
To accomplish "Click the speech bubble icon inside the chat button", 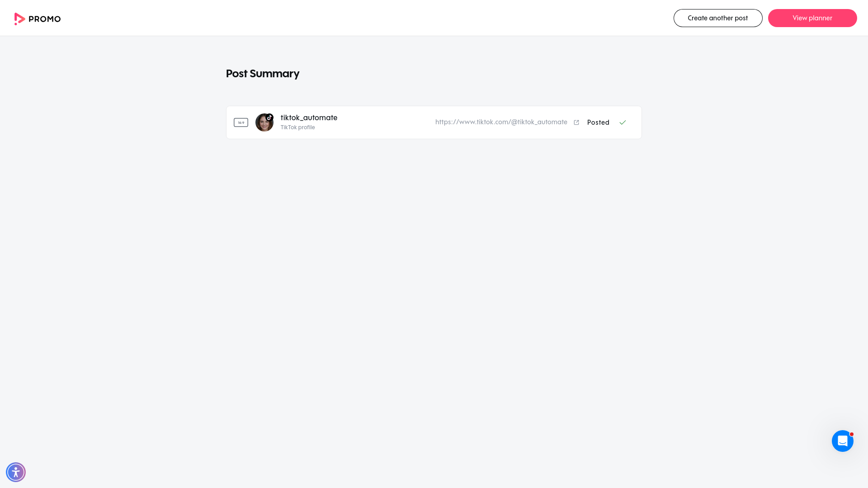I will (842, 441).
